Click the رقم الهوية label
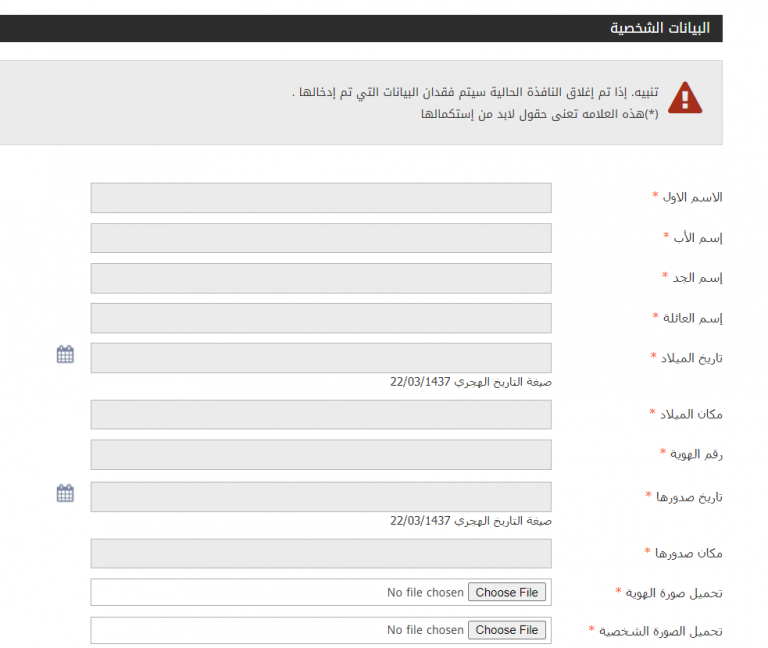The height and width of the screenshot is (648, 768). pos(696,455)
